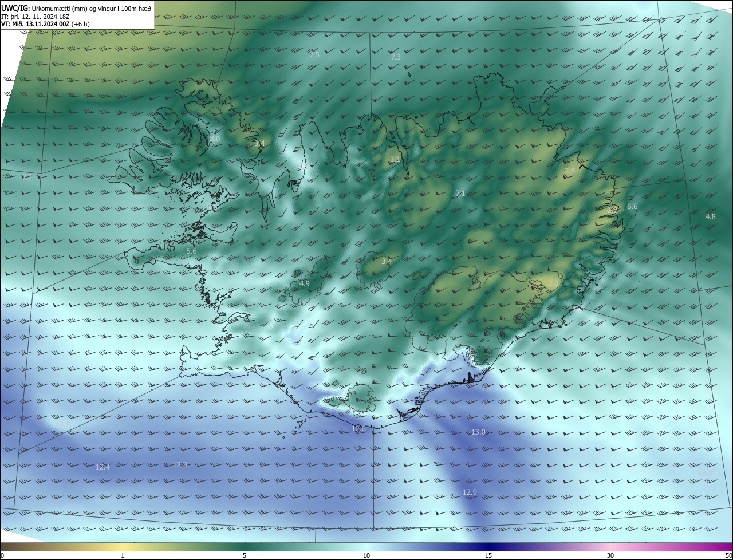
Task: Click the colorbar tick label 50
Action: (x=728, y=555)
